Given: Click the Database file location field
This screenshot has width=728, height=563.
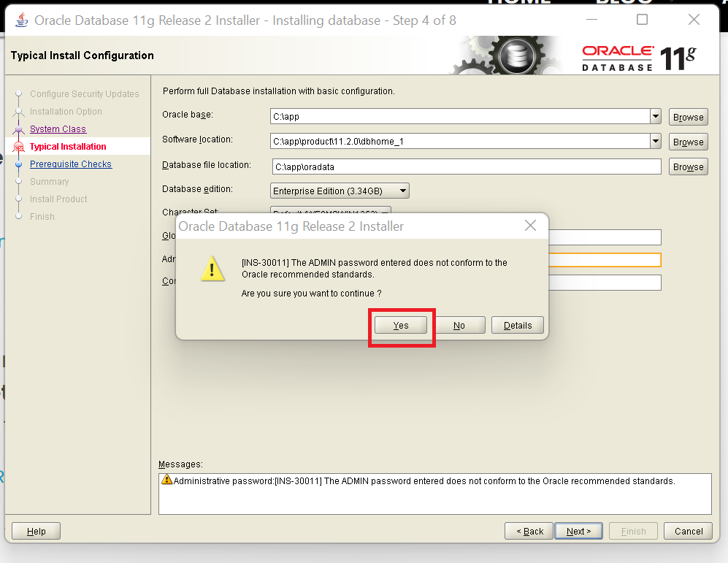Looking at the screenshot, I should point(467,166).
